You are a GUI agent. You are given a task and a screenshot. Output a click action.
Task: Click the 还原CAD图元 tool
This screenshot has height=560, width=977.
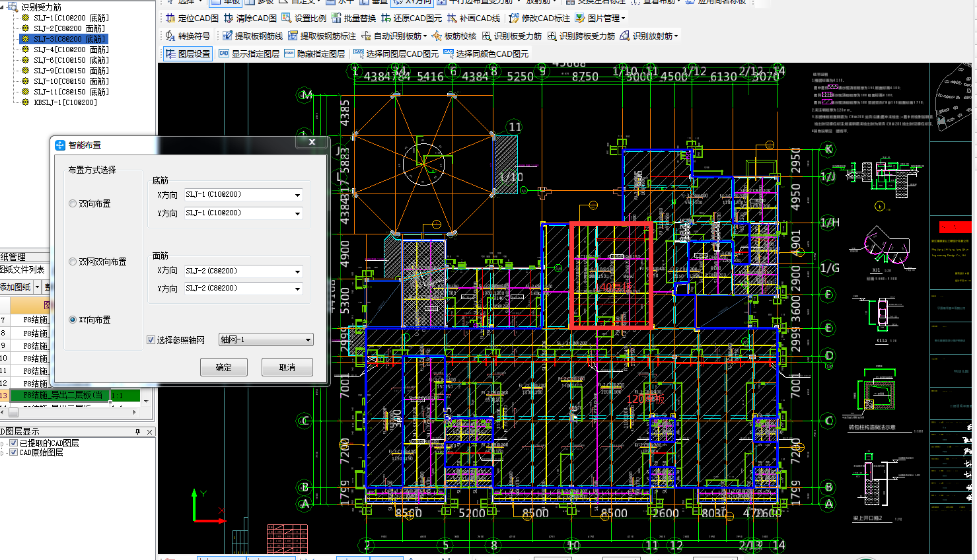click(x=411, y=18)
